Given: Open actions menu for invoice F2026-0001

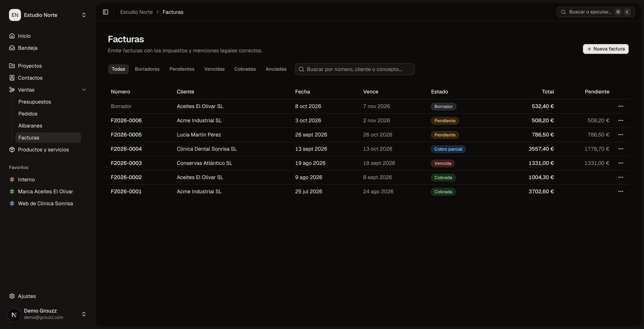Looking at the screenshot, I should coord(620,192).
